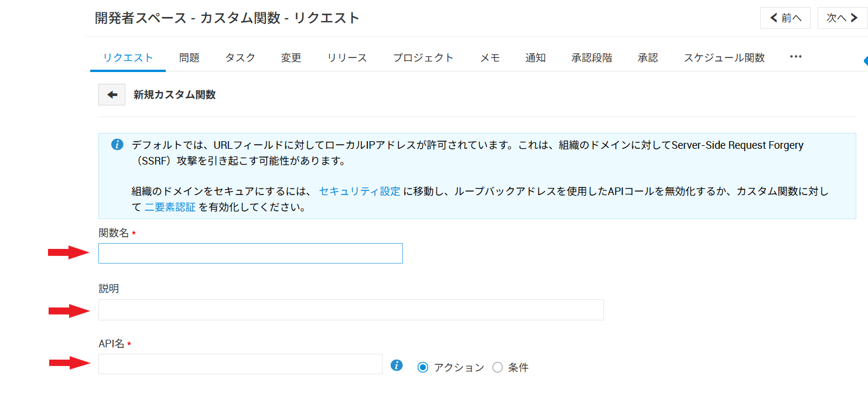This screenshot has height=393, width=868.
Task: Select the アクション radio button
Action: [423, 367]
